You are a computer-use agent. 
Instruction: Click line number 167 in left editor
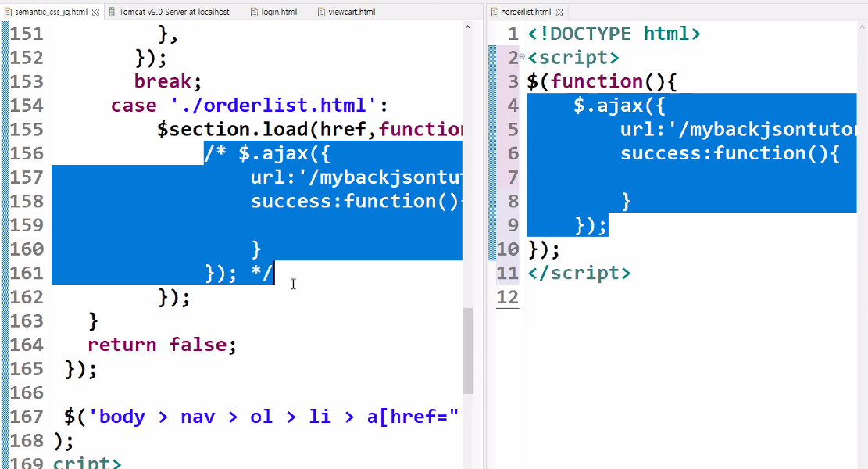pos(27,417)
